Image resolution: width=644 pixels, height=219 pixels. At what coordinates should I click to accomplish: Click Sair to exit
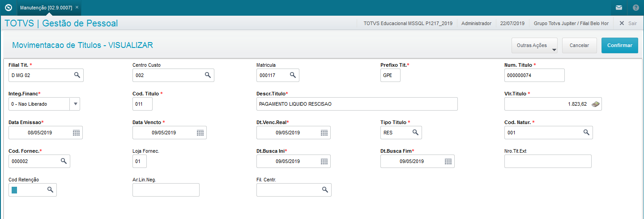pyautogui.click(x=628, y=23)
